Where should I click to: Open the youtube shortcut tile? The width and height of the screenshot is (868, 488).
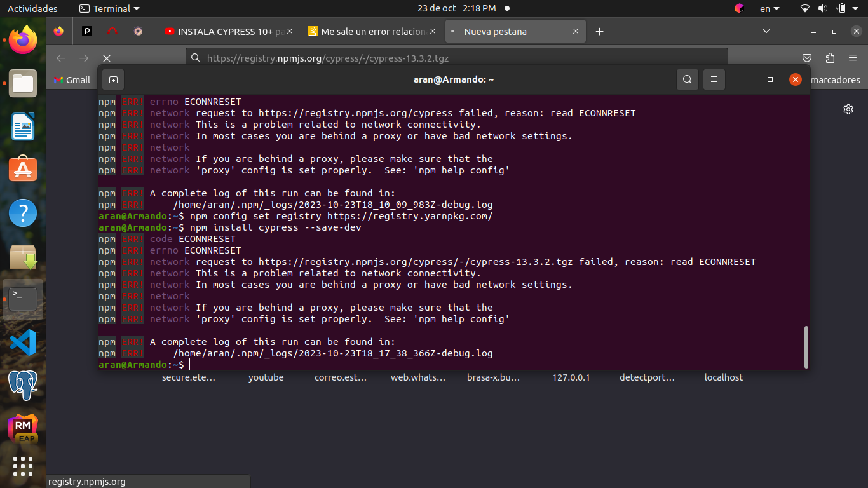click(x=266, y=377)
